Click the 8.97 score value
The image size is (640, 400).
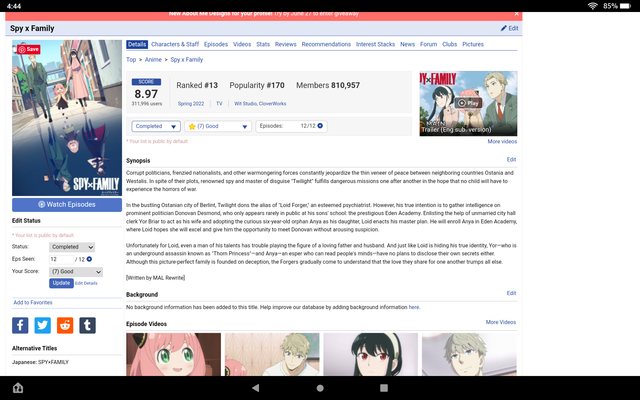point(146,94)
